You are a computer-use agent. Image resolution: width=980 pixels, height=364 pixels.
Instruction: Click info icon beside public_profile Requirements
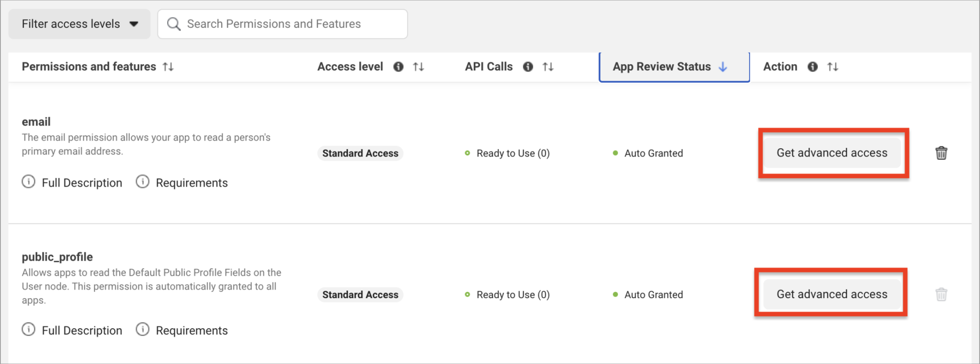coord(143,329)
